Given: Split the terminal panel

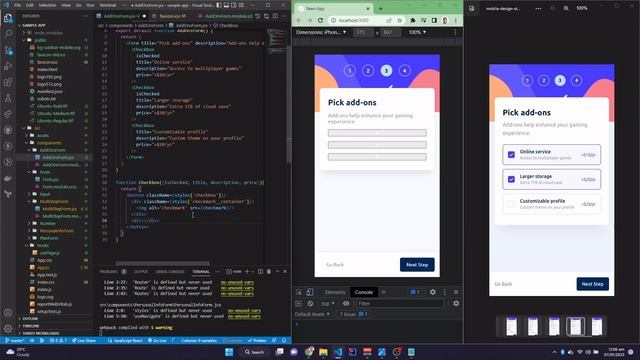Looking at the screenshot, I should [260, 271].
